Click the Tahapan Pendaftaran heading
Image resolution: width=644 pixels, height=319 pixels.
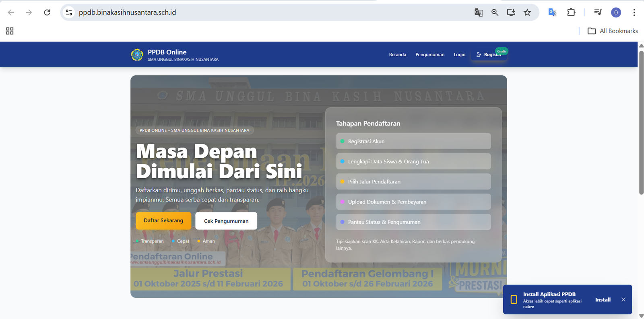click(368, 123)
